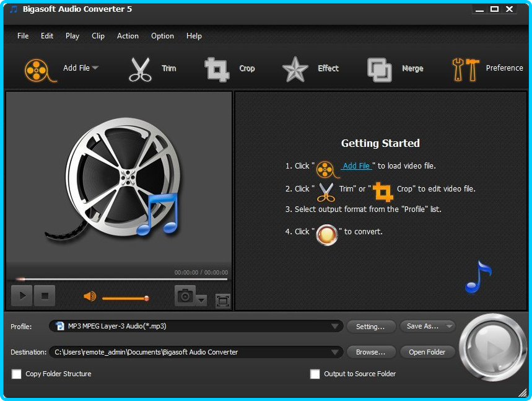Open the Edit menu
The height and width of the screenshot is (401, 532).
[47, 36]
